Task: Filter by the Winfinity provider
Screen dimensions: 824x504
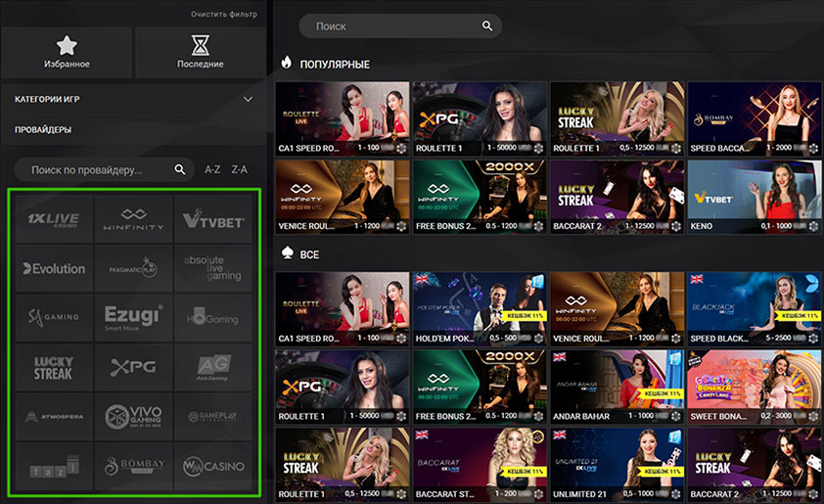Action: [x=134, y=219]
